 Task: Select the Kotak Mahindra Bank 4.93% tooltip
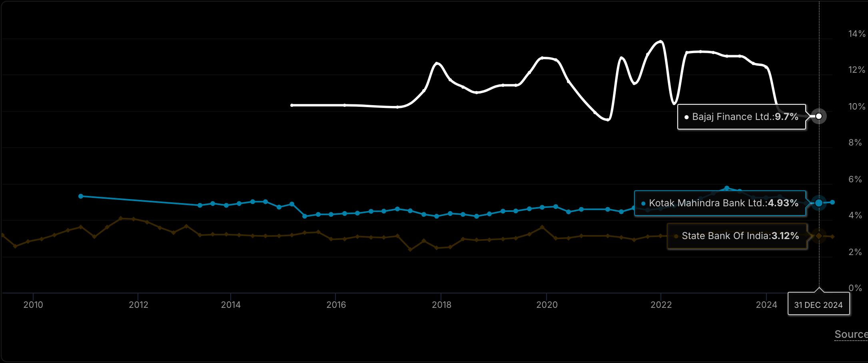click(x=720, y=203)
